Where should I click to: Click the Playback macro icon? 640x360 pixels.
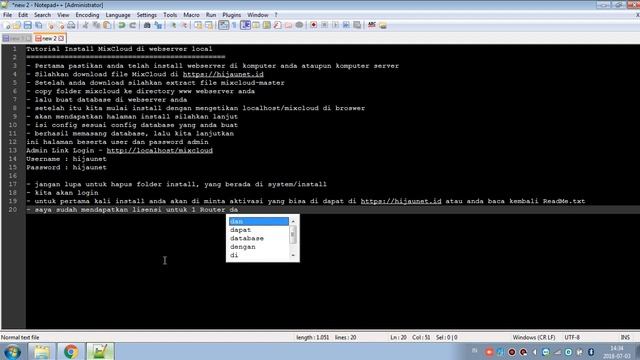[335, 25]
